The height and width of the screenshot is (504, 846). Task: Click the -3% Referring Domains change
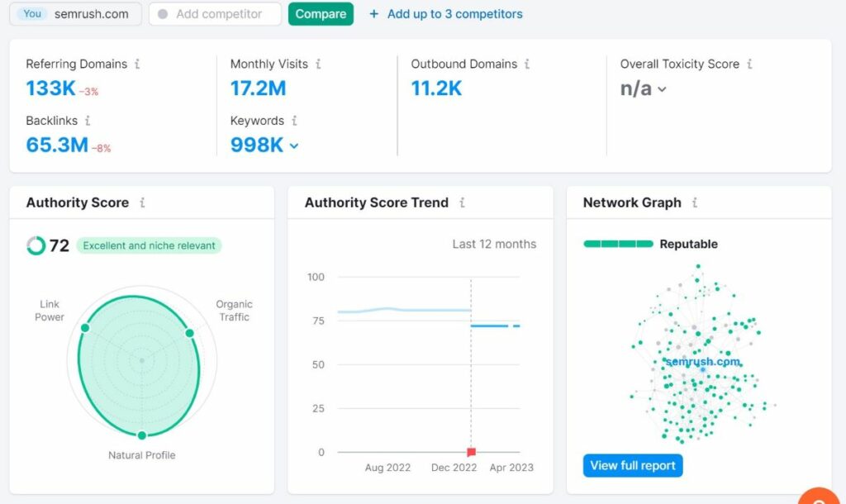click(89, 92)
